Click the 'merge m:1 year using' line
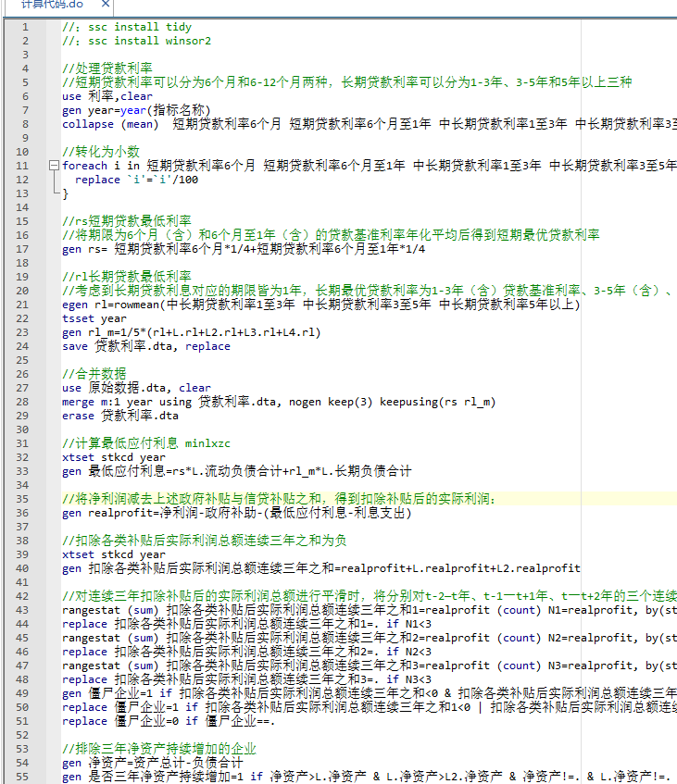The image size is (677, 784). [279, 402]
